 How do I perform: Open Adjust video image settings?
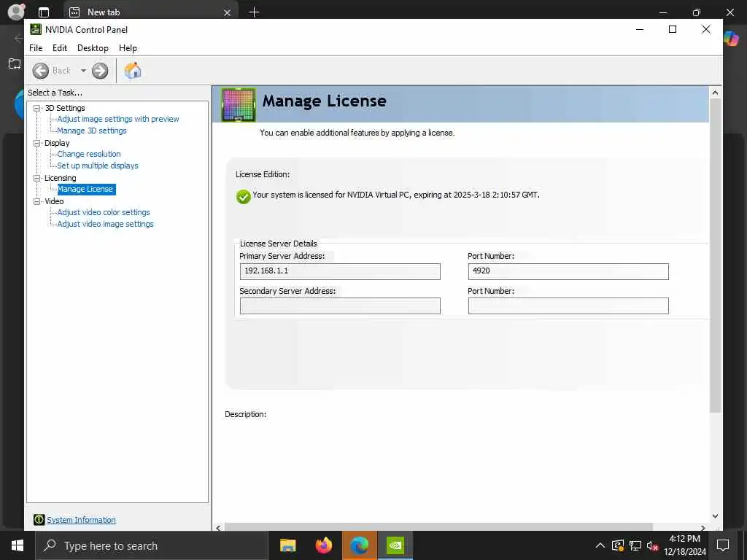click(105, 224)
